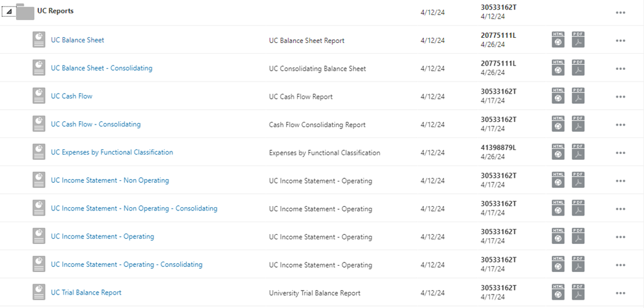
Task: Open UC Expenses by Functional Classification as PDF
Action: click(x=578, y=152)
